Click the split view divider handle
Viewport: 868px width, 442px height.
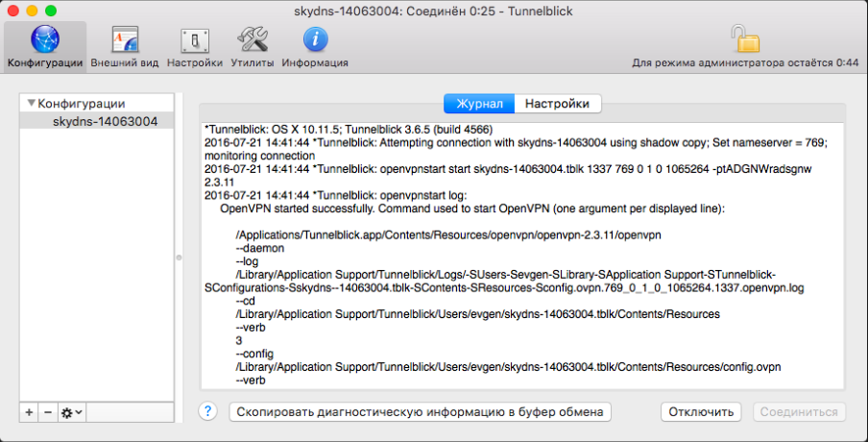[x=177, y=257]
